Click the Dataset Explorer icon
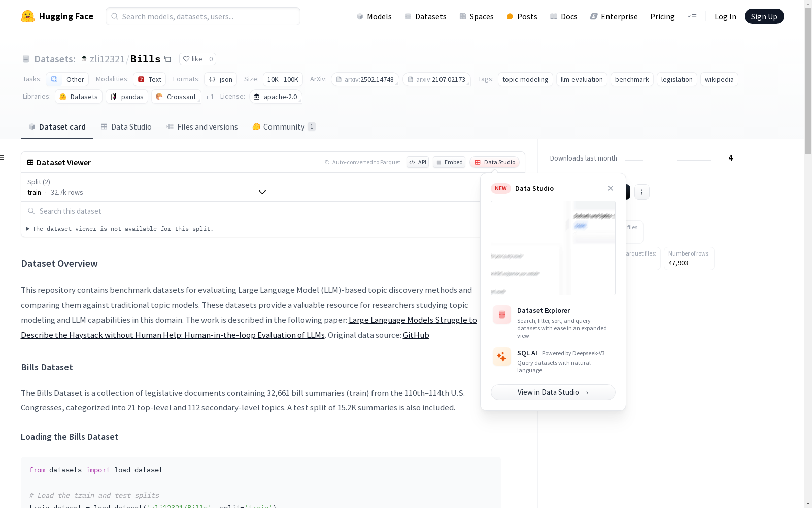This screenshot has width=812, height=508. point(502,315)
